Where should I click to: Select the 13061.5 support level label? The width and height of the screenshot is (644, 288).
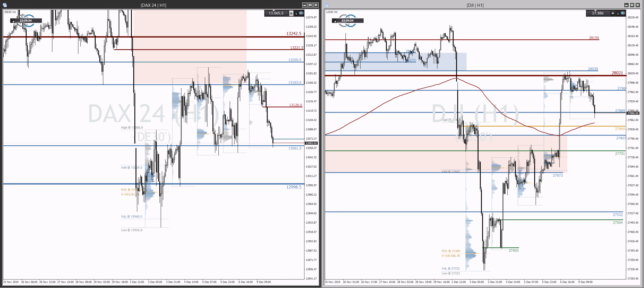[295, 148]
